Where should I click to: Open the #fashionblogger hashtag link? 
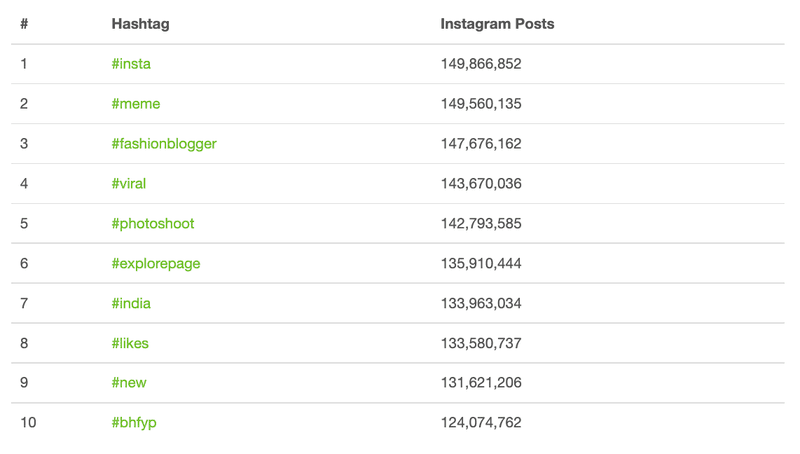click(x=164, y=144)
